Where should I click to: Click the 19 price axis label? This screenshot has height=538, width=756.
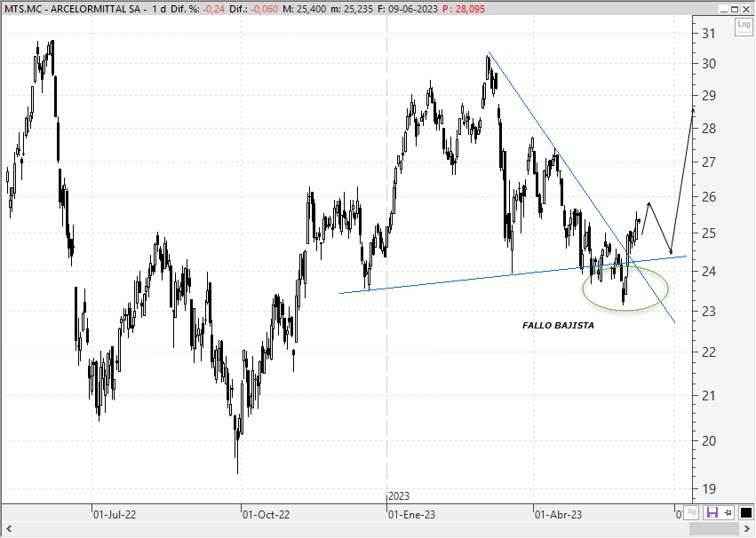708,489
